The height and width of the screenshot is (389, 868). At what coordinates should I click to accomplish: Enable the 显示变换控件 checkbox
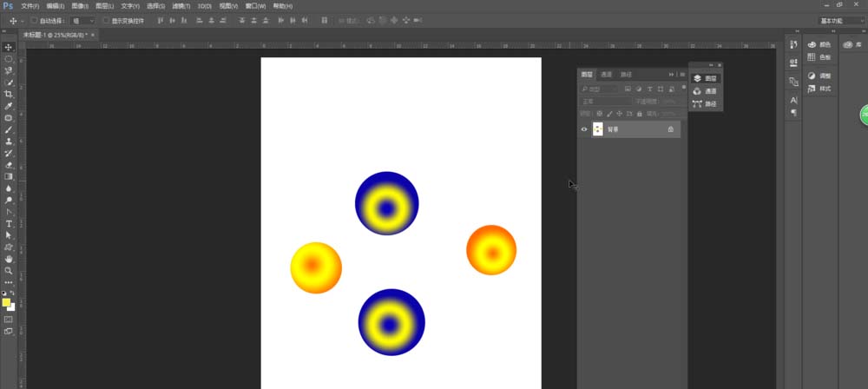(106, 20)
